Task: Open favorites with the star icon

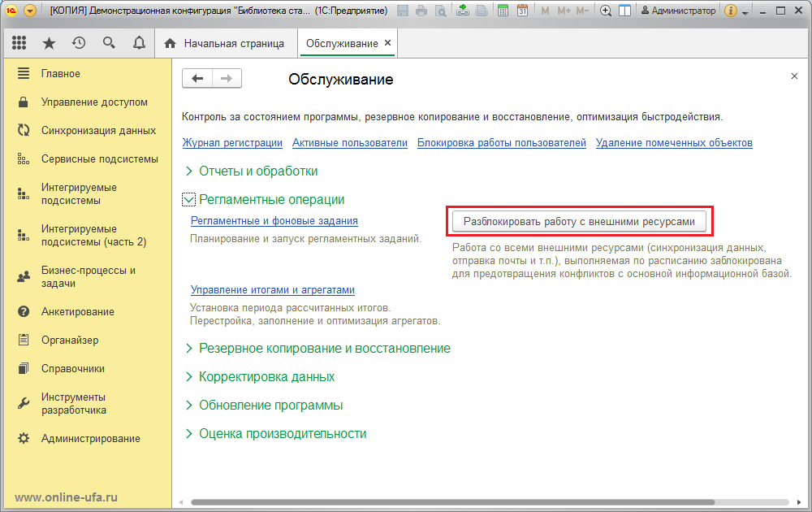Action: [49, 43]
